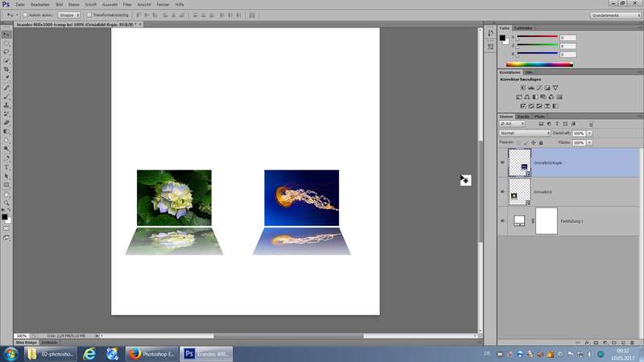Viewport: 644px width, 362px height.
Task: Click the red value input field
Action: [x=568, y=38]
